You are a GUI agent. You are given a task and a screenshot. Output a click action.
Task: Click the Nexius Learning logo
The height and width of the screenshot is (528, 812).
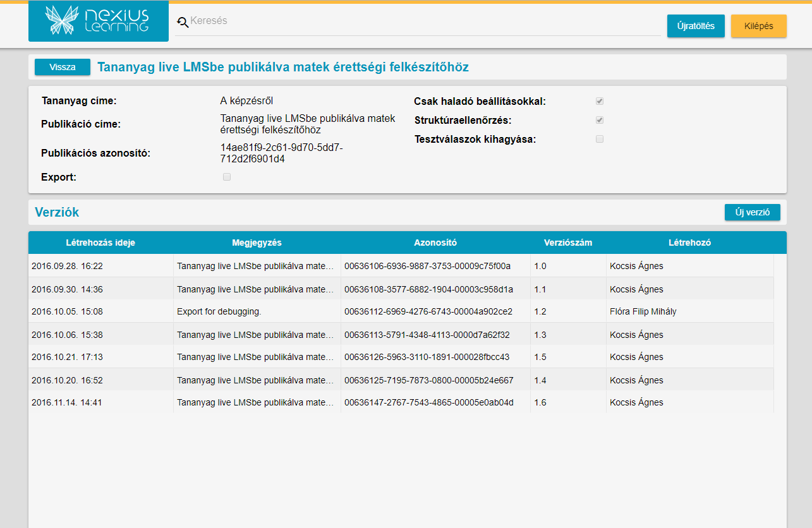click(x=99, y=21)
